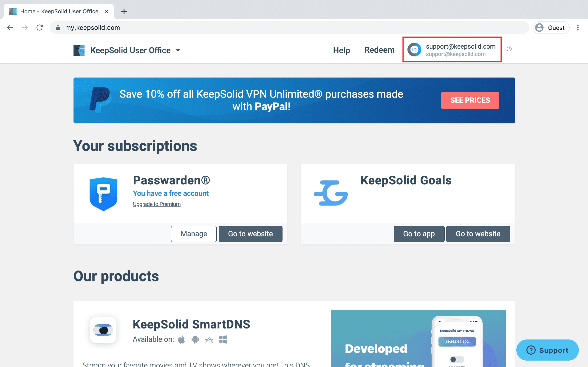Image resolution: width=588 pixels, height=367 pixels.
Task: Open the Redeem menu item
Action: point(379,50)
